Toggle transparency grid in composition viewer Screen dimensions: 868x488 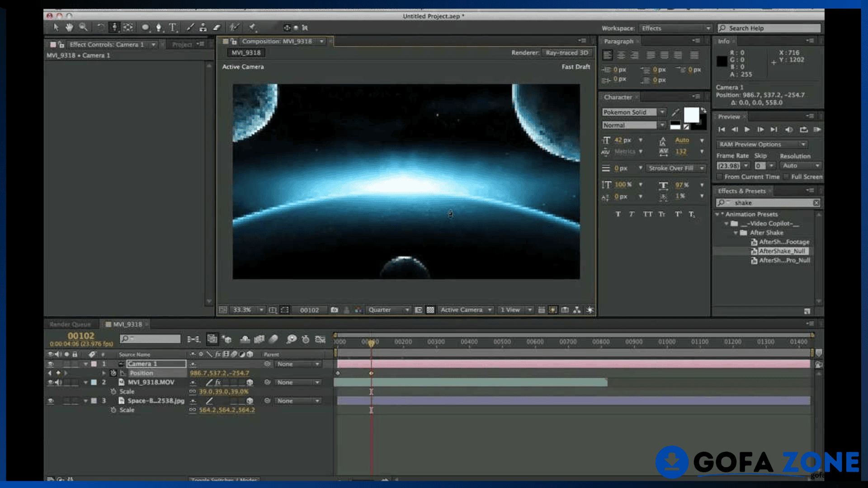click(430, 310)
